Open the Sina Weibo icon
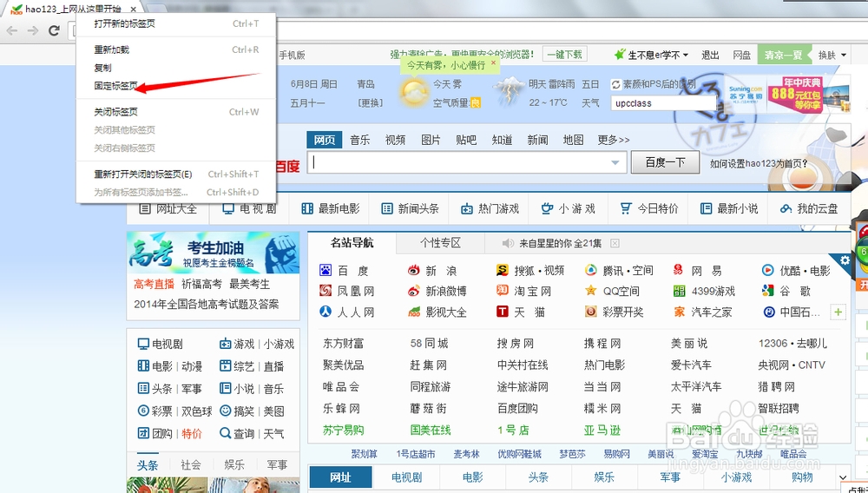The height and width of the screenshot is (493, 868). coord(413,291)
